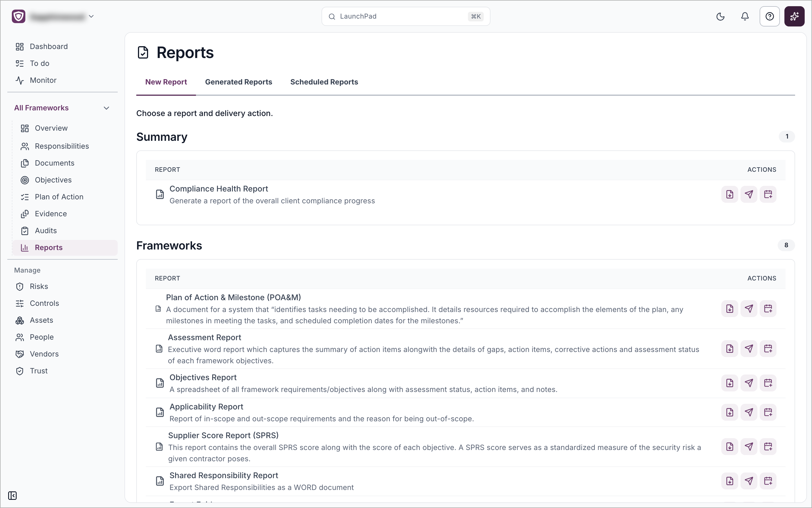
Task: Open Trust under Manage
Action: (63, 371)
